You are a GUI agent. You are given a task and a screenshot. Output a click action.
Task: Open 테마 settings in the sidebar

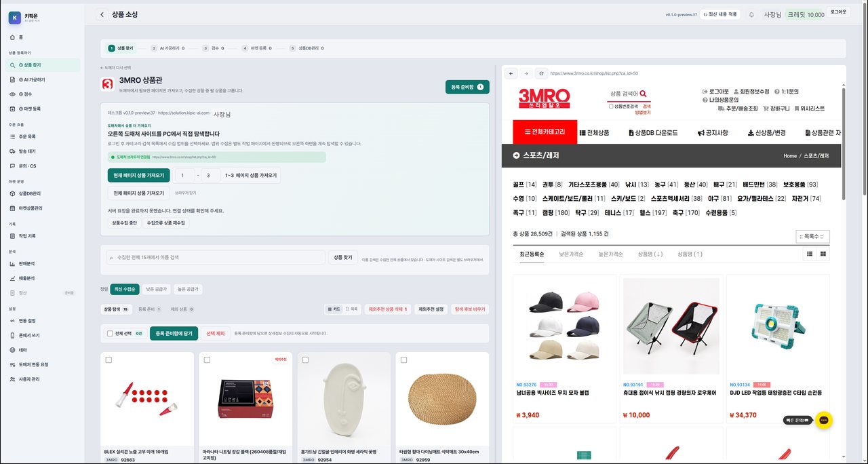coord(42,350)
